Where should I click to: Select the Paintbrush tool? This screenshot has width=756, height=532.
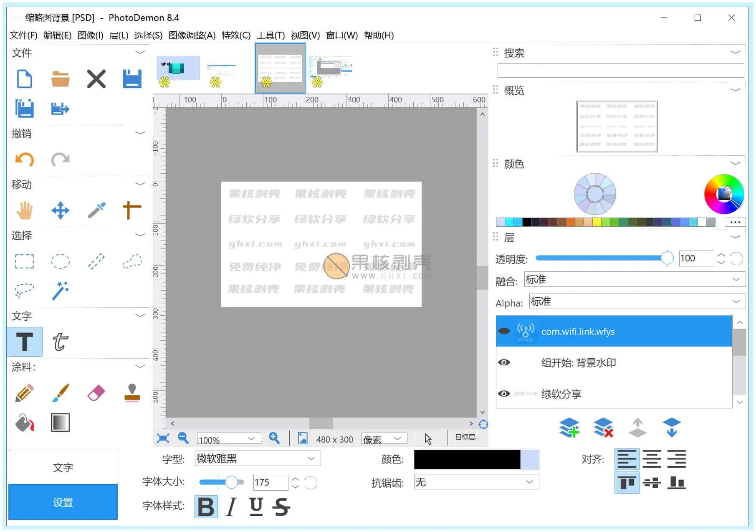point(61,393)
